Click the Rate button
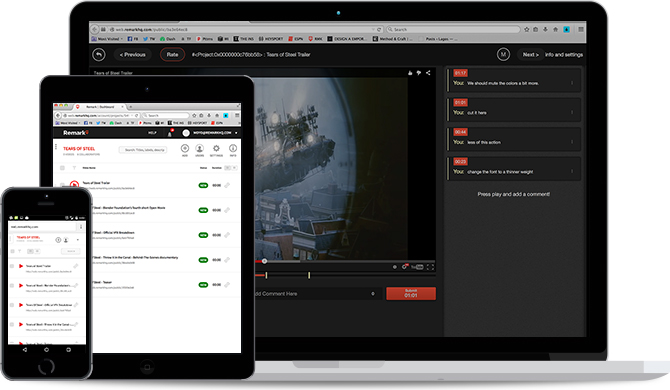 (172, 55)
